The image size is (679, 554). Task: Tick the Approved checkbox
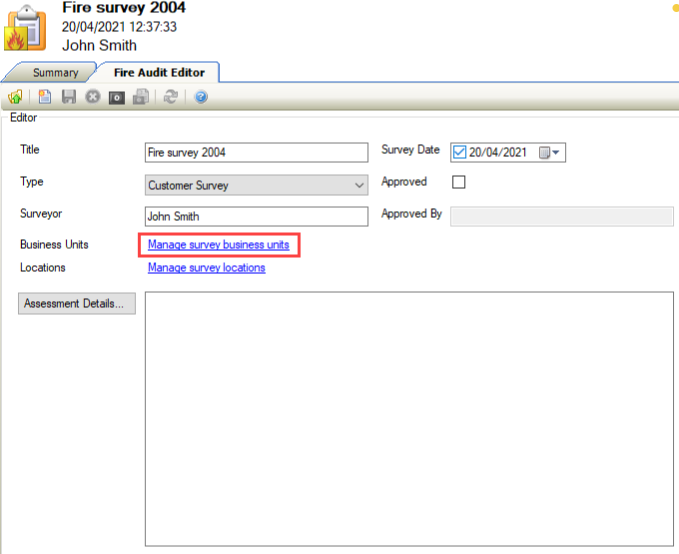[x=459, y=183]
